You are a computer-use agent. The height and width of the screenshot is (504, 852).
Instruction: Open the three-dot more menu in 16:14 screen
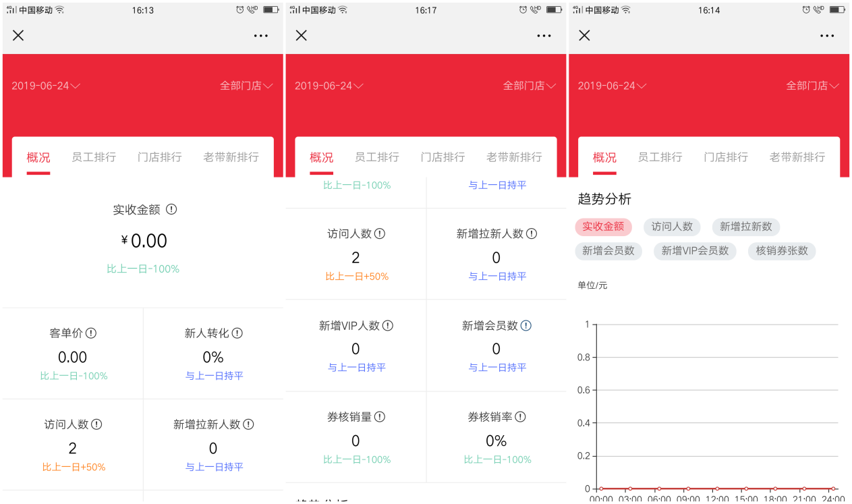click(x=827, y=36)
